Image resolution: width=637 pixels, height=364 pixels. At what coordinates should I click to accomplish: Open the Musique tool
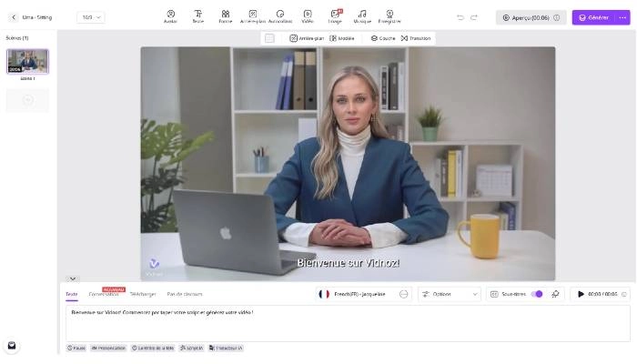pyautogui.click(x=362, y=16)
